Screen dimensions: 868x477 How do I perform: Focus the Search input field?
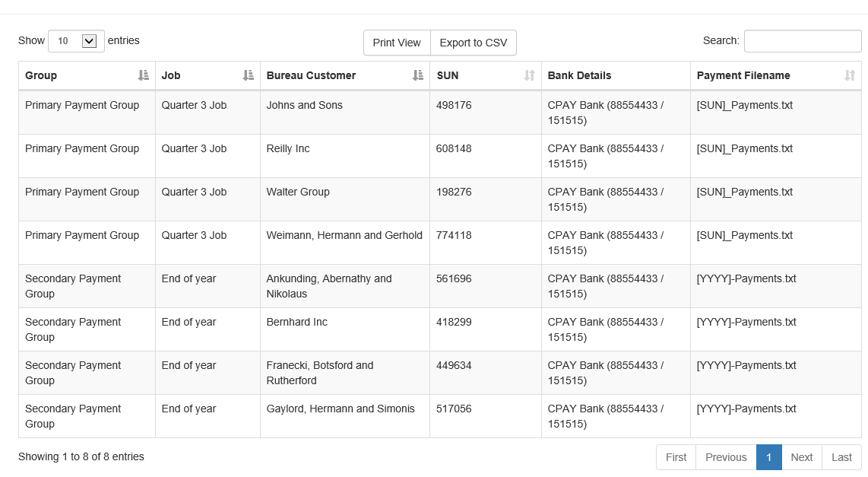pyautogui.click(x=802, y=41)
